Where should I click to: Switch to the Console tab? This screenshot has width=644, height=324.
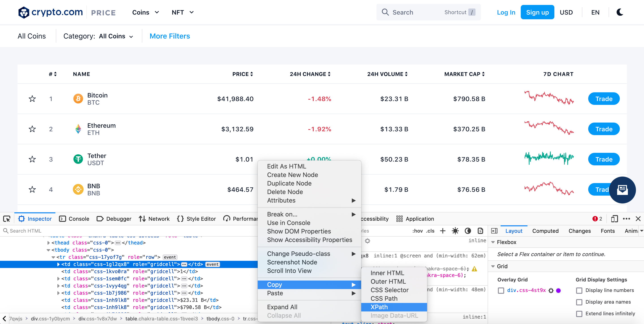click(74, 219)
